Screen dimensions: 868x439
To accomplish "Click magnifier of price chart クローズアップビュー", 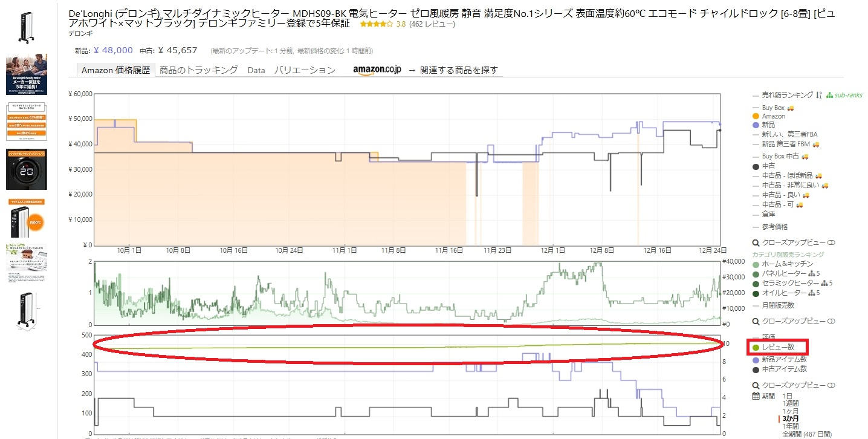I will (755, 243).
